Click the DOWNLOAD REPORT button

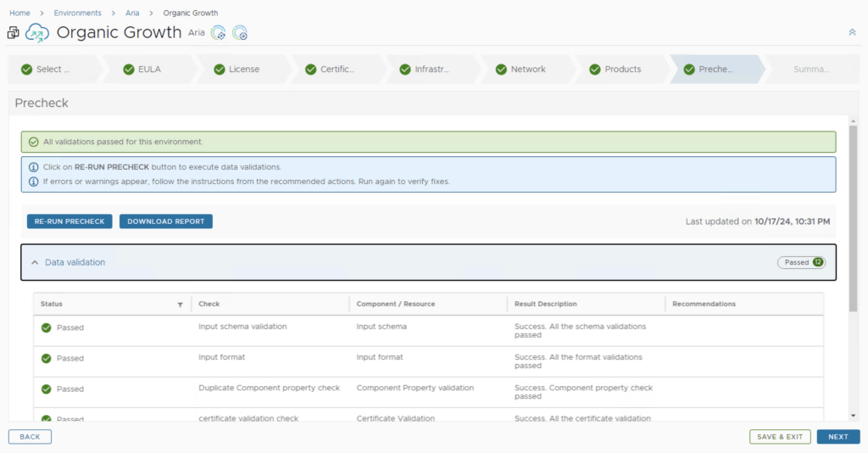166,221
